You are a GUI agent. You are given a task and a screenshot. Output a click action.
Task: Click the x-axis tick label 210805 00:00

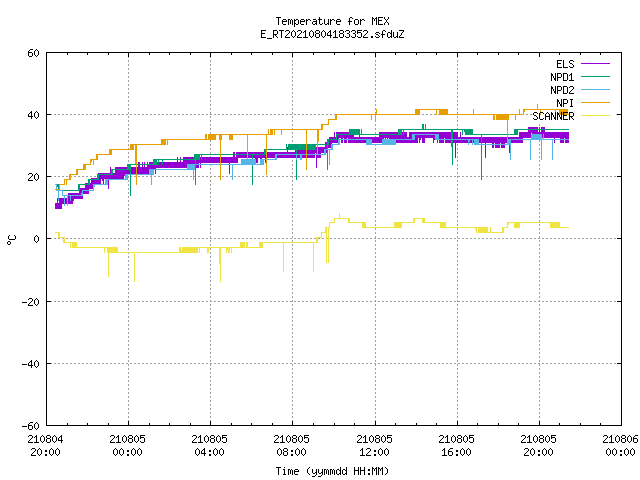127,446
